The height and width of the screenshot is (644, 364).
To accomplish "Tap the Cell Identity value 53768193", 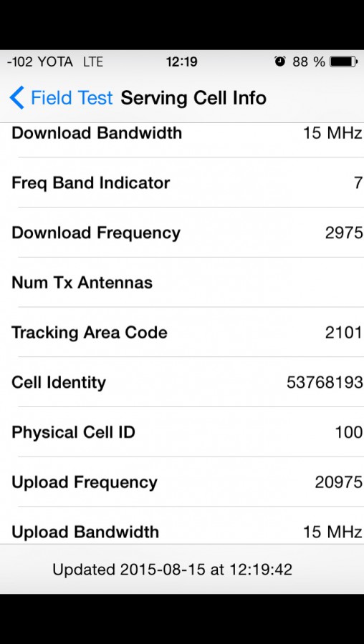I will point(325,382).
